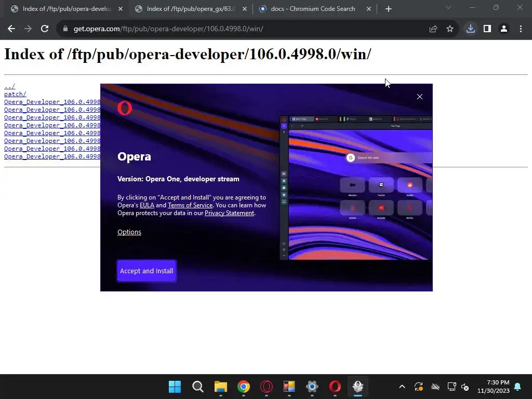Click Opera installer taskbar icon
This screenshot has width=532, height=399.
pyautogui.click(x=358, y=387)
